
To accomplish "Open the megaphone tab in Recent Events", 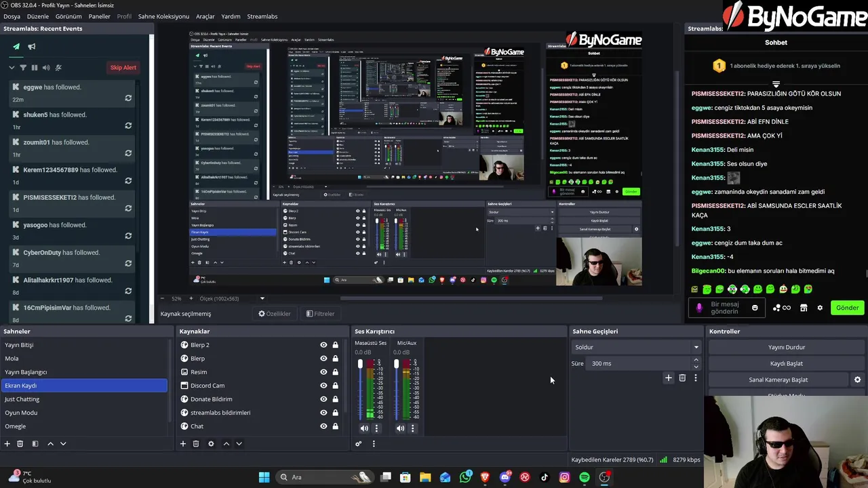I will (32, 47).
